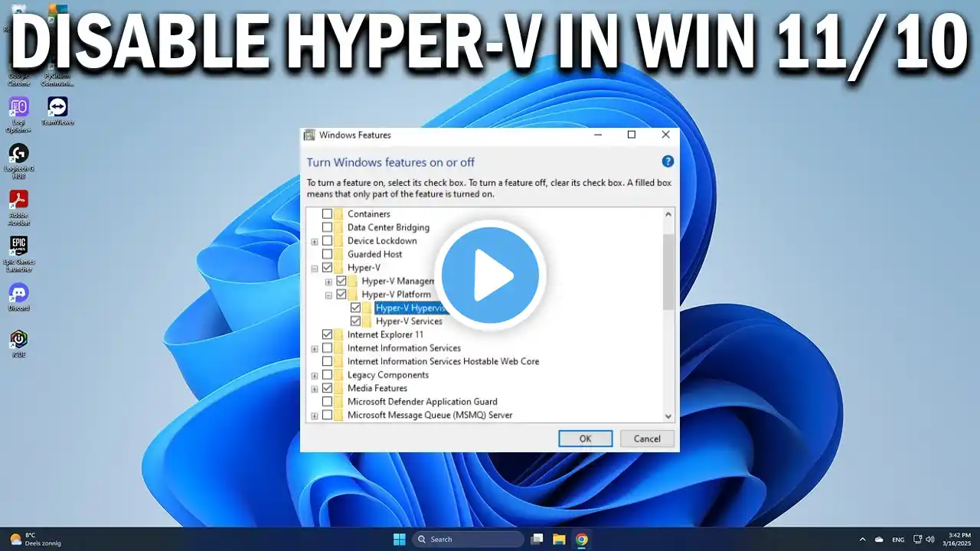Toggle the Guarded Host checkbox

click(x=328, y=254)
